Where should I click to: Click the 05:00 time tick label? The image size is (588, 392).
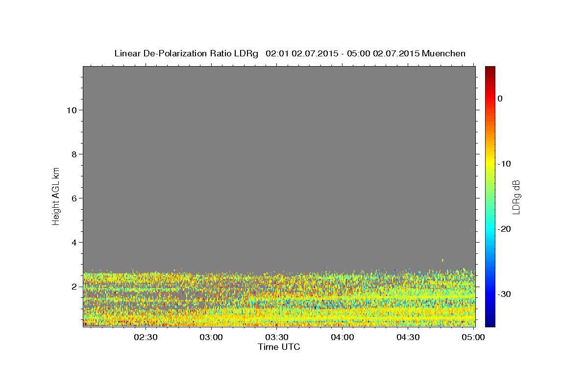pyautogui.click(x=473, y=337)
